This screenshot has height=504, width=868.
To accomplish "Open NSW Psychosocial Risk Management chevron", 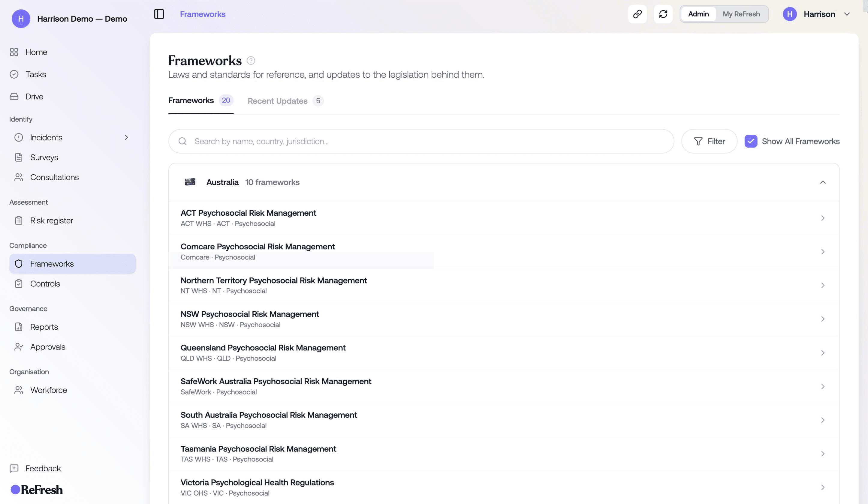I will (823, 319).
